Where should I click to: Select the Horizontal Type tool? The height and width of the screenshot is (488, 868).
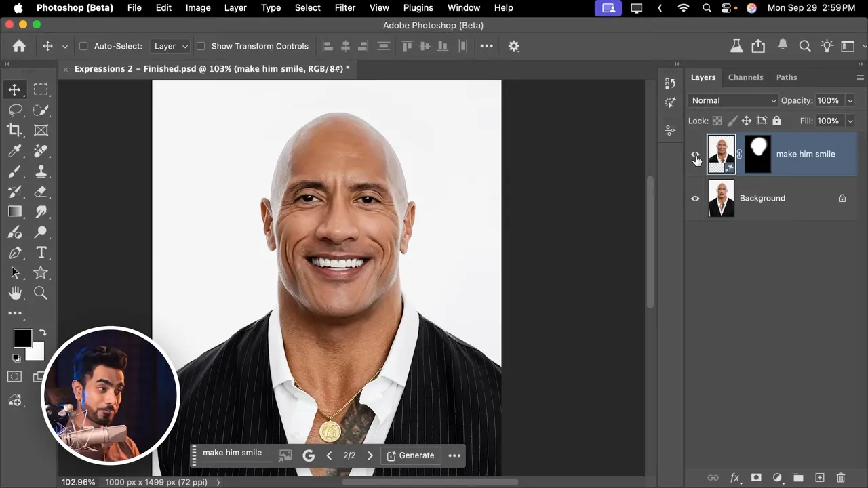click(x=41, y=252)
